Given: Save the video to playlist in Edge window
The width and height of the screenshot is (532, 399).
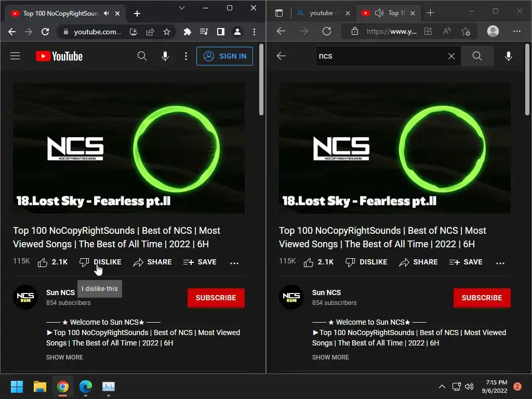Looking at the screenshot, I should point(466,262).
